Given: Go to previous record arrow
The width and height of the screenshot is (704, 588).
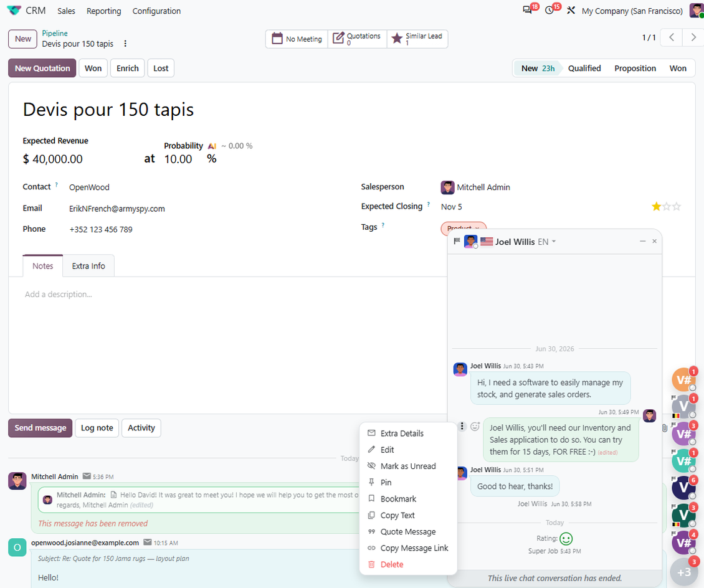Looking at the screenshot, I should coord(672,38).
